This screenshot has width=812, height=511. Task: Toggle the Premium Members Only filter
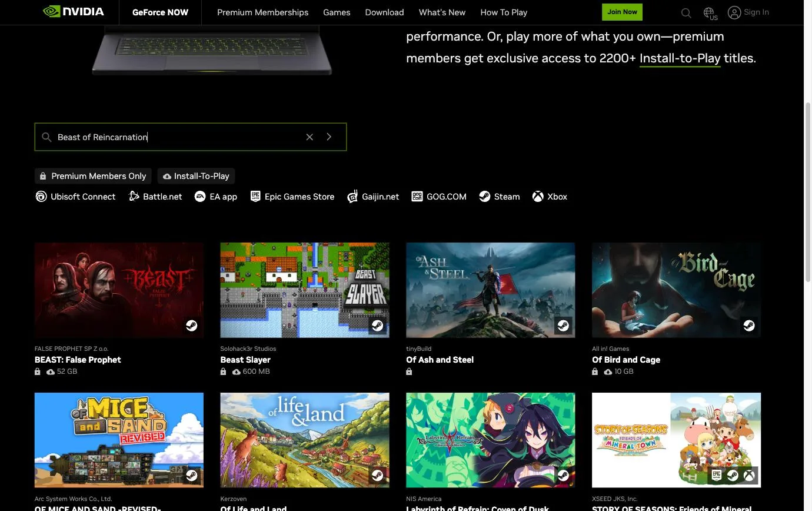pos(93,176)
